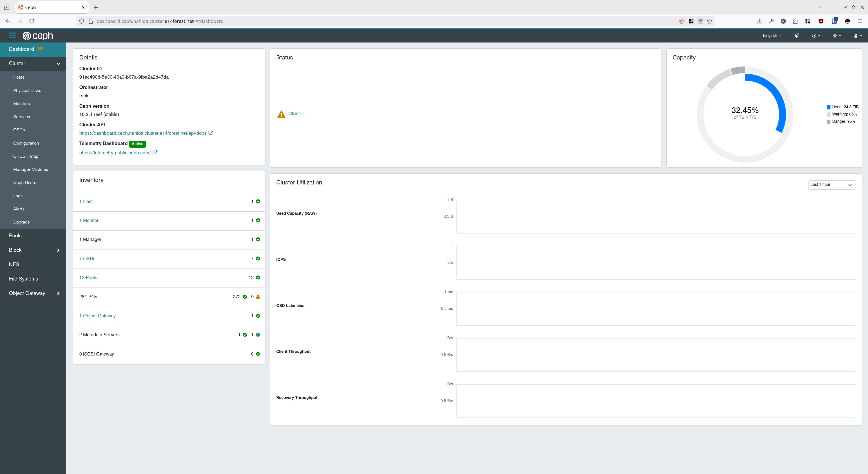Image resolution: width=868 pixels, height=474 pixels.
Task: Bookmark page with star icon
Action: (x=710, y=21)
